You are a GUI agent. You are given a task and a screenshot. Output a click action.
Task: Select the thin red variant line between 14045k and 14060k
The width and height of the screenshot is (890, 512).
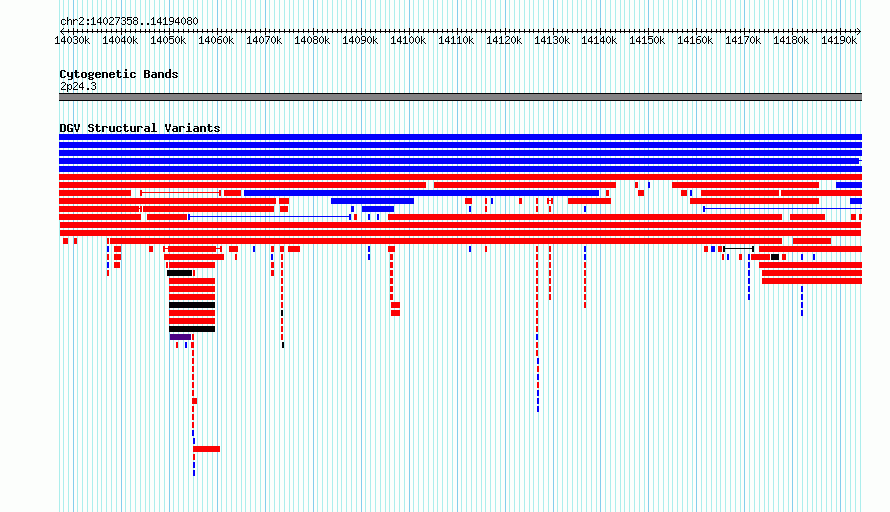[180, 193]
